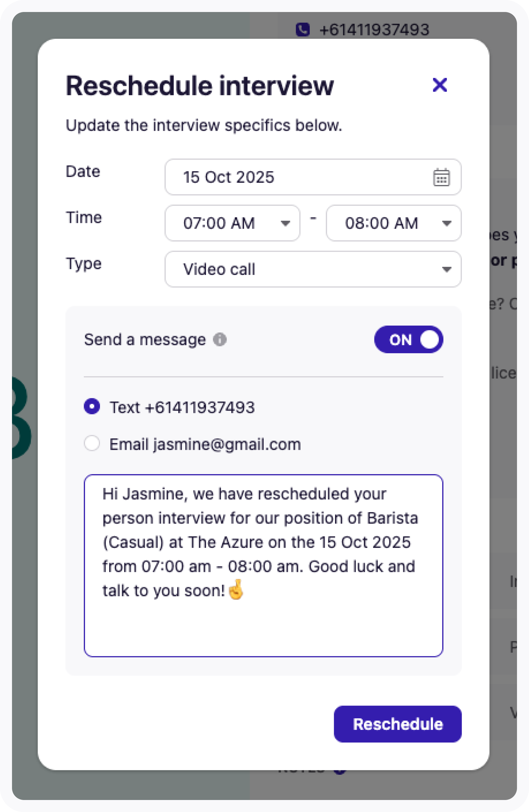Open the 07:00 AM start time dropdown
Screen dimensions: 529x812
(x=232, y=223)
